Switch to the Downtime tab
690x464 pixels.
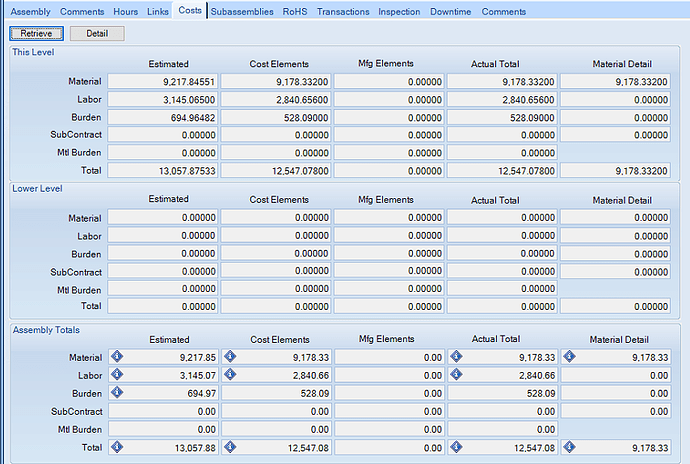click(x=451, y=12)
